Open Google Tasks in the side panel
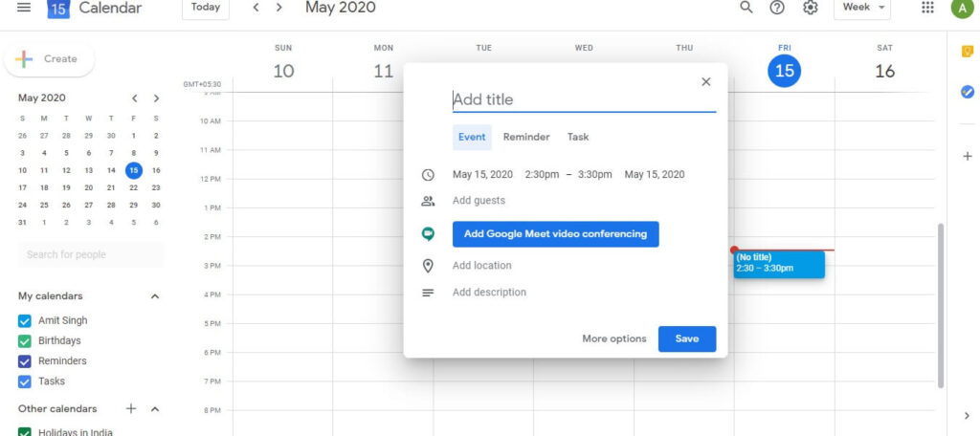 coord(967,92)
